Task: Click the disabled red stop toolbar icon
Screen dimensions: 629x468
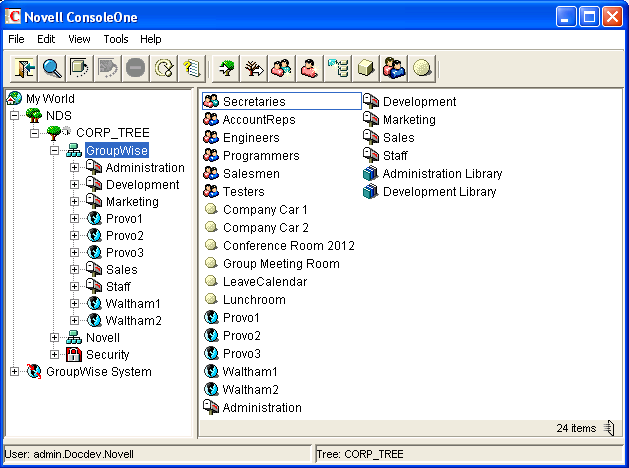Action: (135, 68)
